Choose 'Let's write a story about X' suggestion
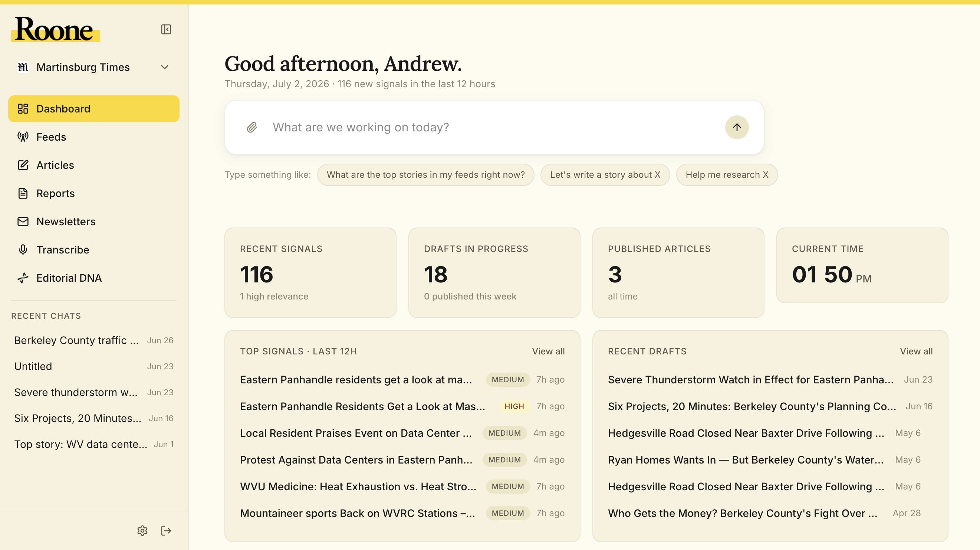This screenshot has height=550, width=980. click(x=605, y=175)
